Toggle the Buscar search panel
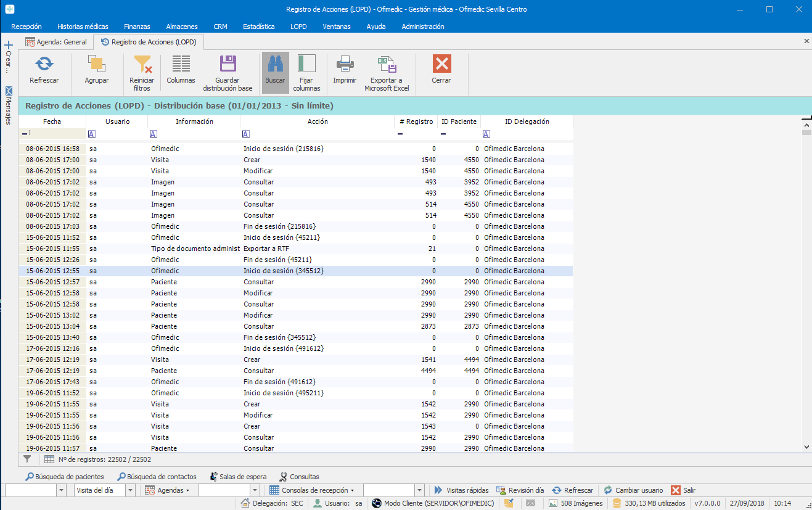The width and height of the screenshot is (812, 510). (x=275, y=71)
